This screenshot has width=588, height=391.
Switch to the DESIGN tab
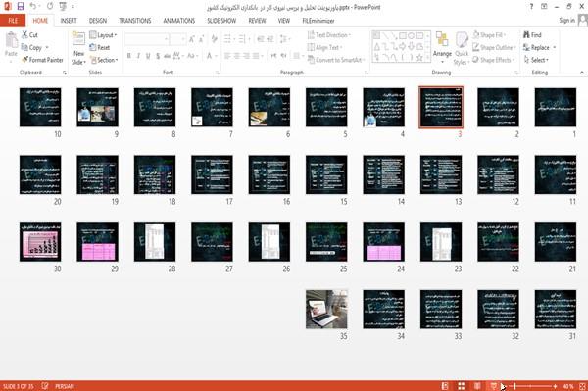tap(98, 21)
